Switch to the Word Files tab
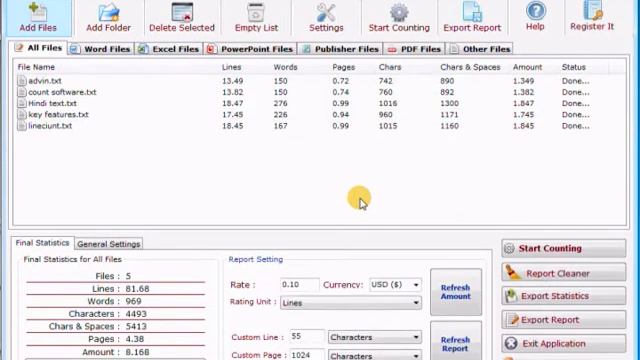 point(101,49)
